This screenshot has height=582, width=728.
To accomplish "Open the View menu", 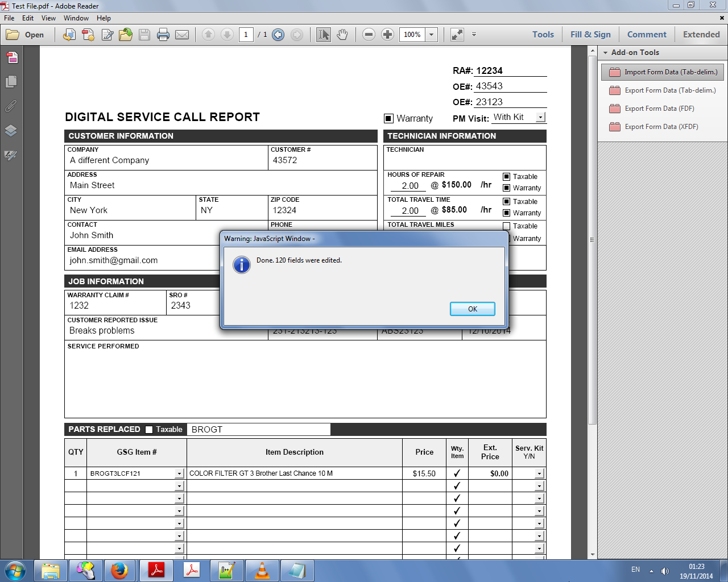I will pos(48,18).
